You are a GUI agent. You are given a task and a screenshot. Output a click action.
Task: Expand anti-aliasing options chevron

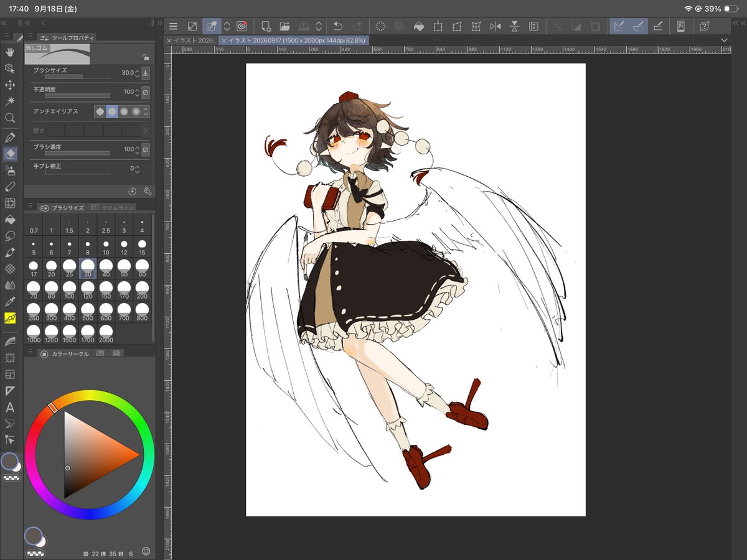[146, 111]
